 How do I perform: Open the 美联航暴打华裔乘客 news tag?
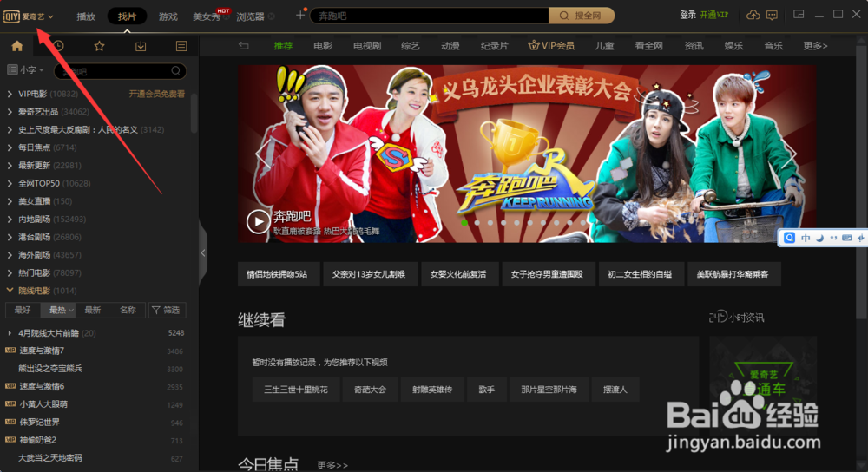733,274
